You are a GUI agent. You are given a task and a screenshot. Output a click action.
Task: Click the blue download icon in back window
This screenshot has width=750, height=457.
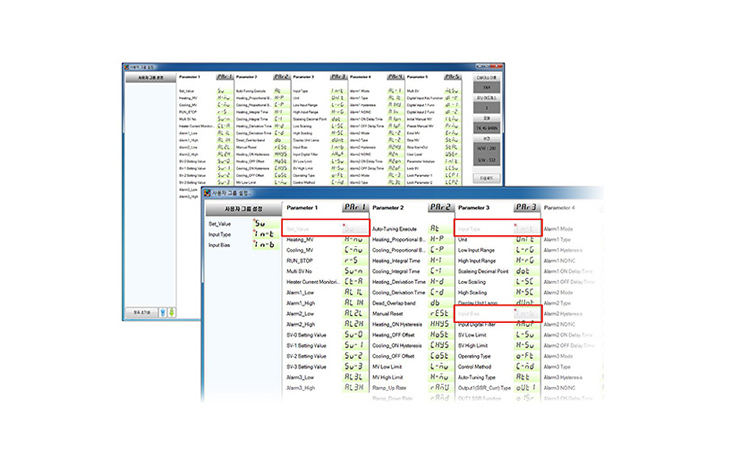163,312
